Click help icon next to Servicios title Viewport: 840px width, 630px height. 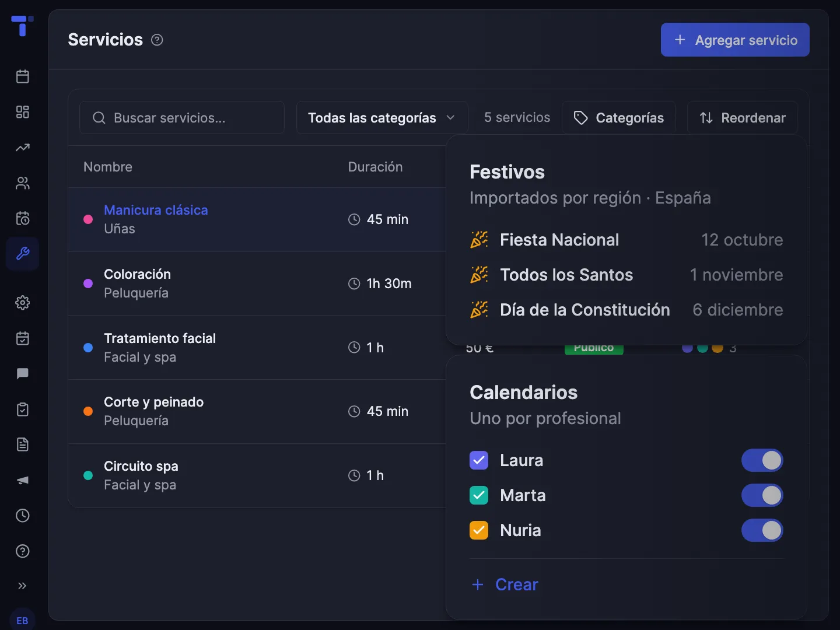(157, 40)
